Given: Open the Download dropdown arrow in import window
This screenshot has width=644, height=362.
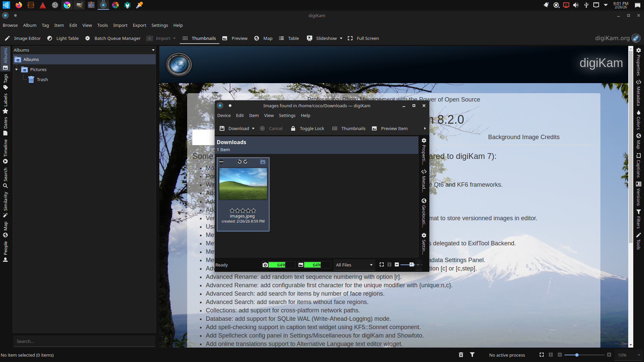Looking at the screenshot, I should coord(253,129).
